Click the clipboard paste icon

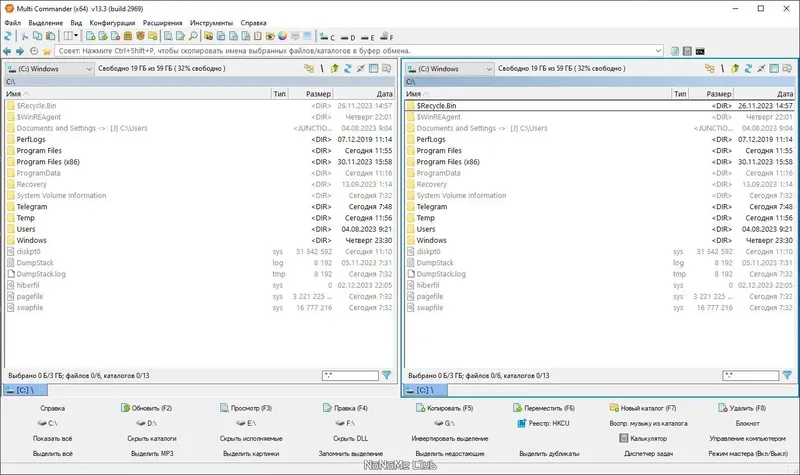click(x=51, y=36)
